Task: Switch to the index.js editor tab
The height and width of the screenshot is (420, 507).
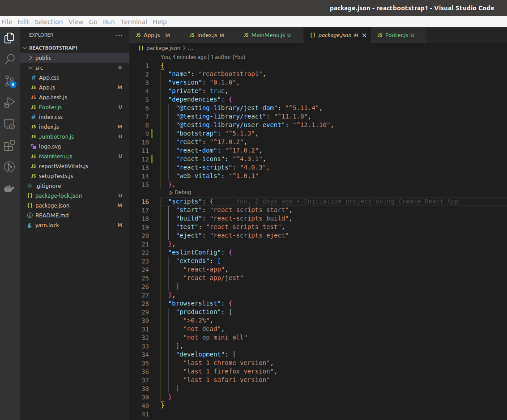Action: point(209,35)
